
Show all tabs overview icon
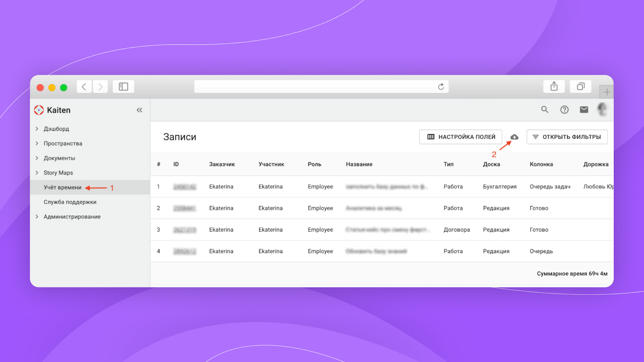click(x=580, y=86)
